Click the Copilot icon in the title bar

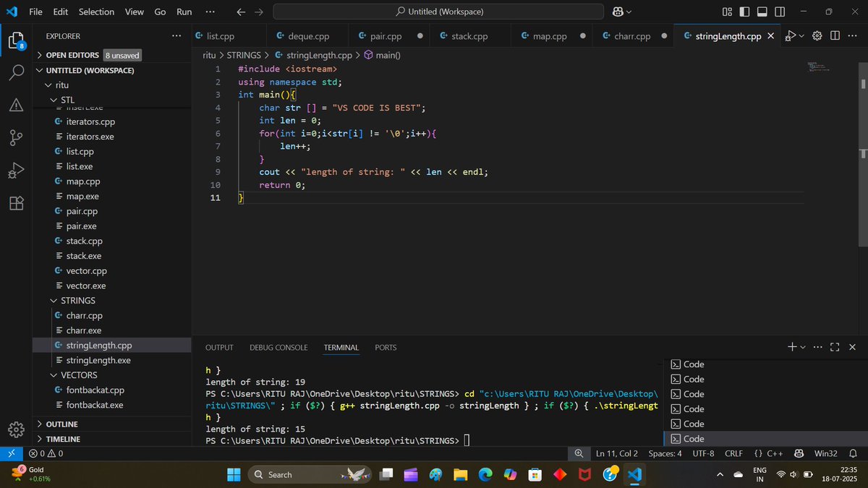click(x=618, y=12)
